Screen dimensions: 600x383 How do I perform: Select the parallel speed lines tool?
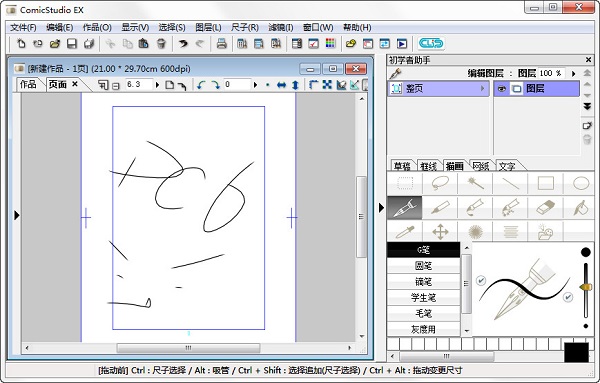(x=510, y=231)
